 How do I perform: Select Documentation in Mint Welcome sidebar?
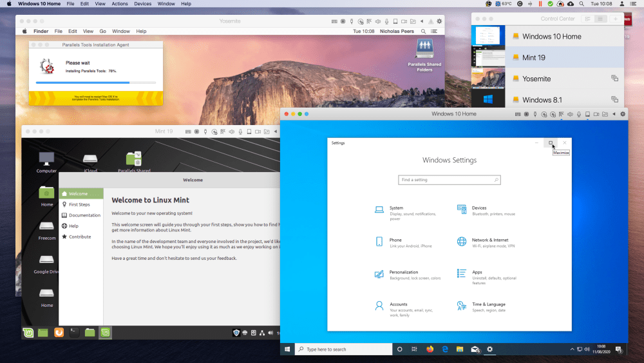pyautogui.click(x=81, y=215)
